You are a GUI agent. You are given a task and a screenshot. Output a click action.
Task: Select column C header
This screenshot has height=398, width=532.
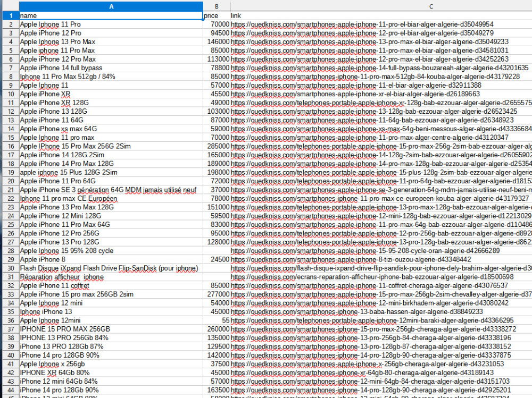click(x=431, y=6)
